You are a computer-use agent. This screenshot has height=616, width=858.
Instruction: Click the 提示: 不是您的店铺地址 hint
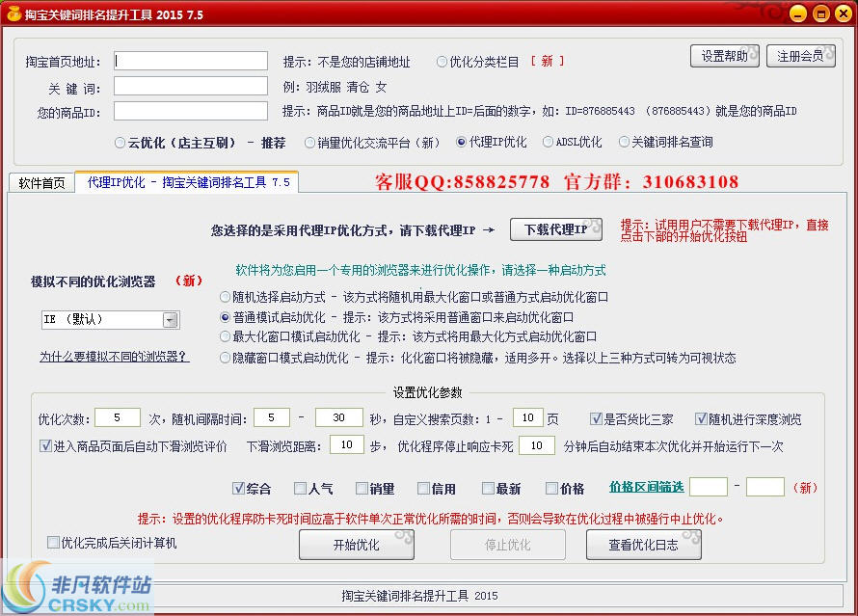click(x=346, y=62)
